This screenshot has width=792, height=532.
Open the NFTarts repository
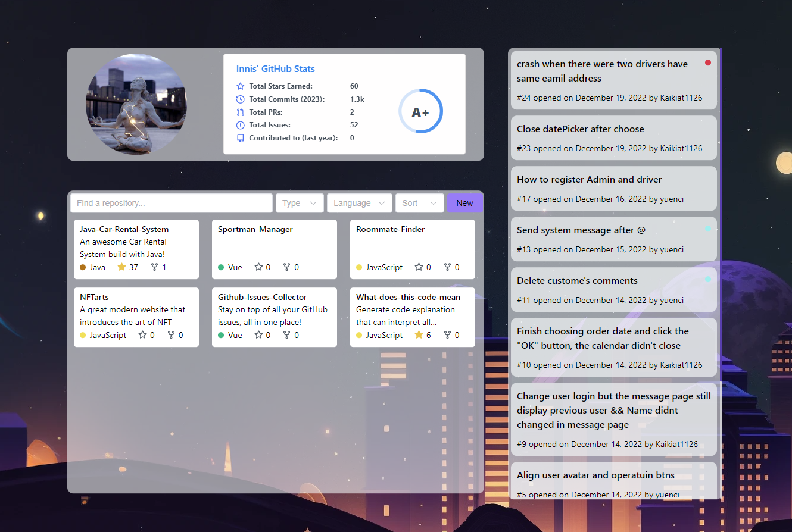point(94,297)
